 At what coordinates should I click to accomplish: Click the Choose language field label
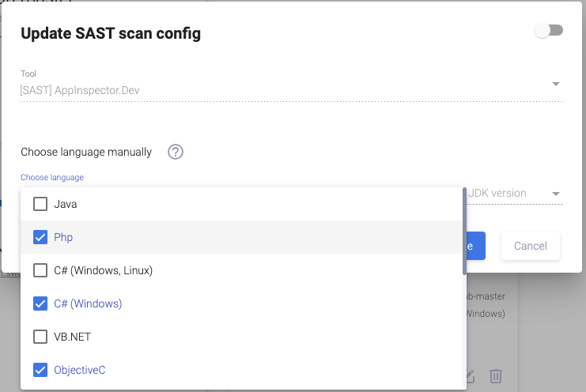[x=52, y=177]
